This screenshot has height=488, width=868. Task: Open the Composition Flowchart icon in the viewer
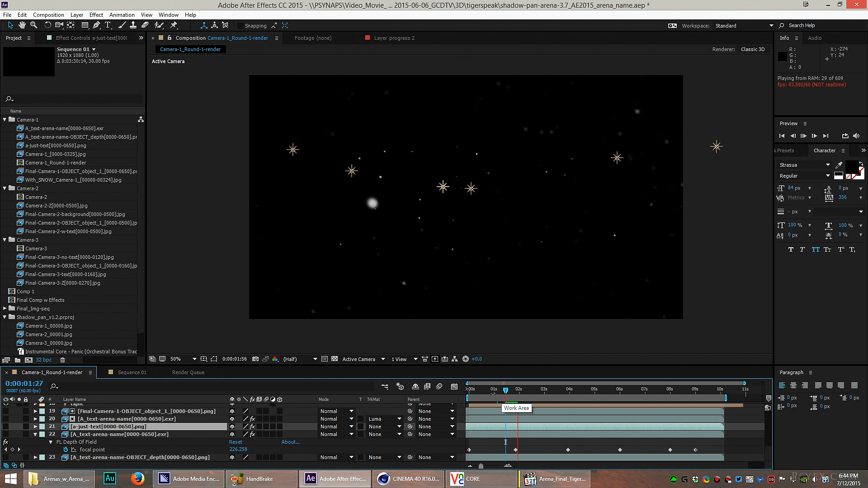point(455,359)
